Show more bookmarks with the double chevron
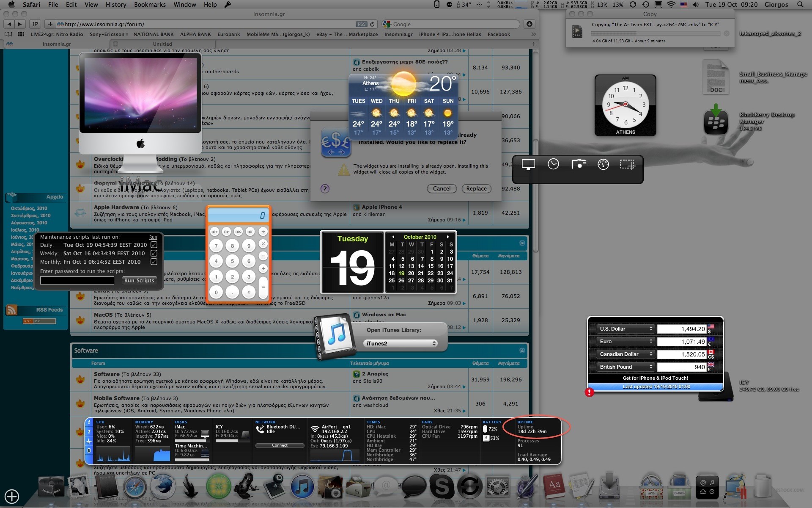The width and height of the screenshot is (812, 508). (x=533, y=34)
